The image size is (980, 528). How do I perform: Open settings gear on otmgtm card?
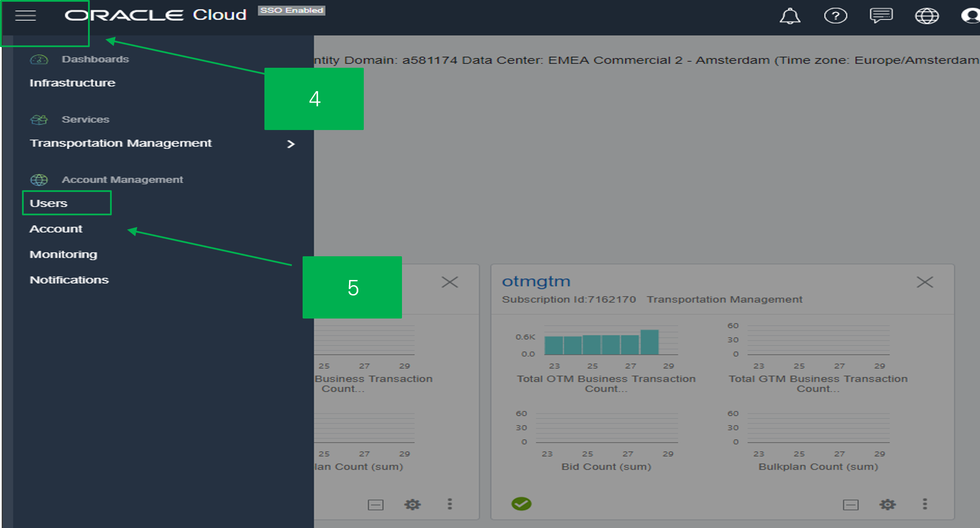[x=887, y=504]
